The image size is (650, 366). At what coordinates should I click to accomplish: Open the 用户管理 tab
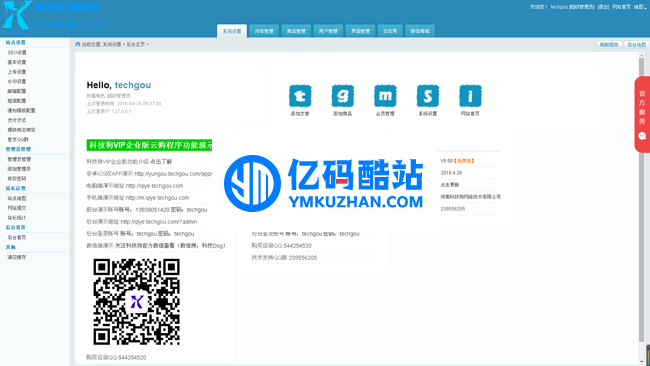pos(328,31)
